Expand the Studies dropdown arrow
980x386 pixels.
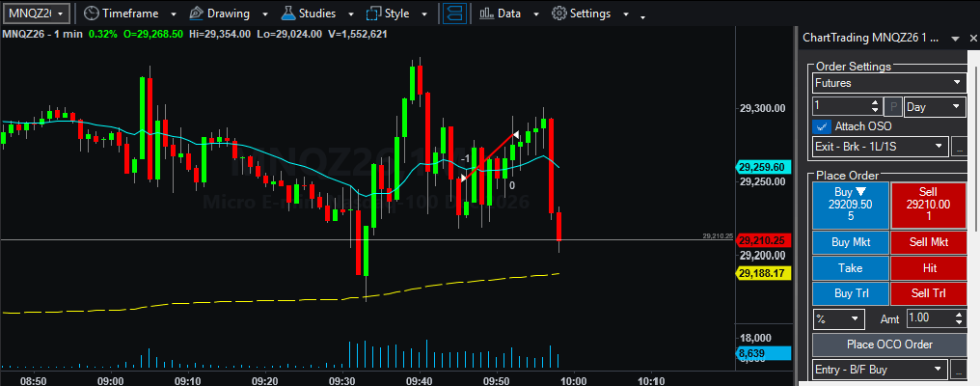pos(351,14)
